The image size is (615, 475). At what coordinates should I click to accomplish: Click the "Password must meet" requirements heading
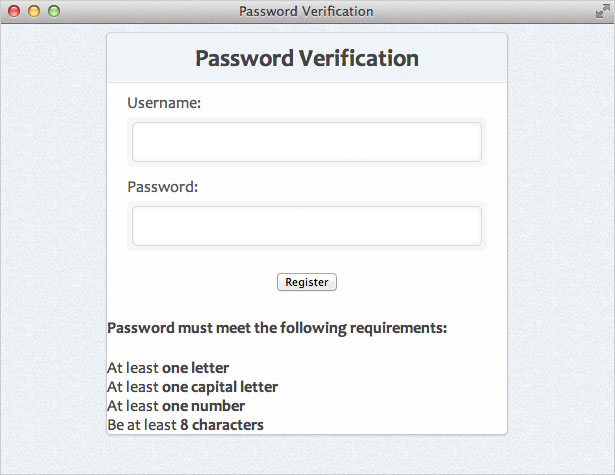[x=277, y=328]
